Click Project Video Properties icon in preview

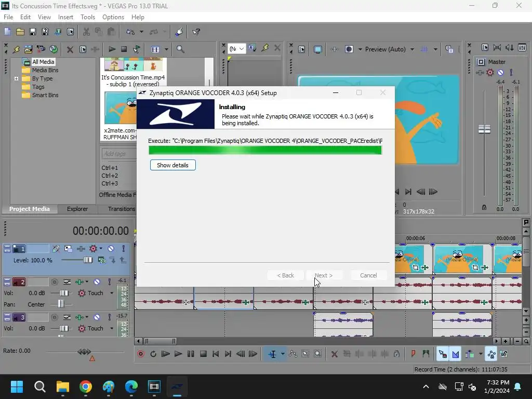tap(302, 49)
